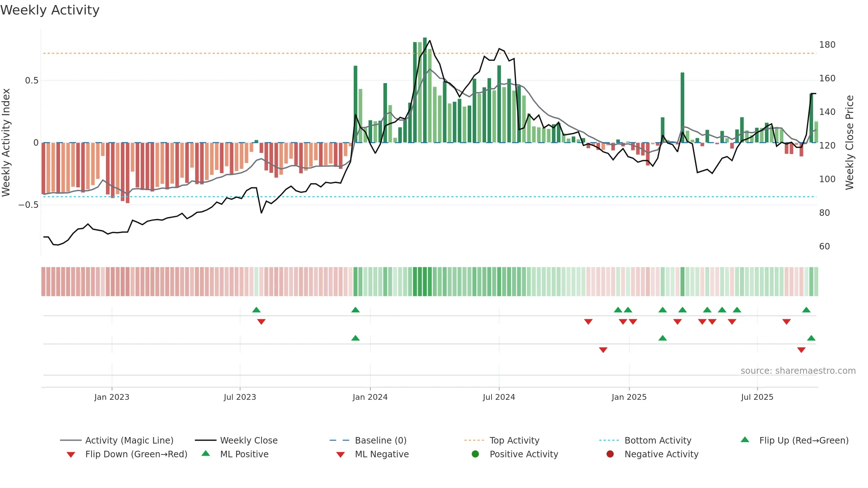The width and height of the screenshot is (868, 488).
Task: Toggle the Flip Down (Green→Red) legend entry
Action: [127, 454]
